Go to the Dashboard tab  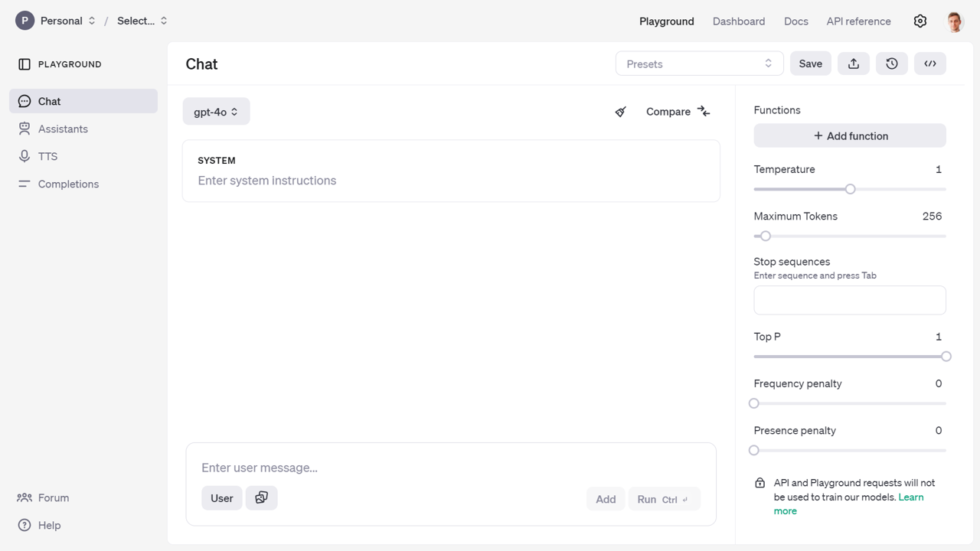point(738,21)
